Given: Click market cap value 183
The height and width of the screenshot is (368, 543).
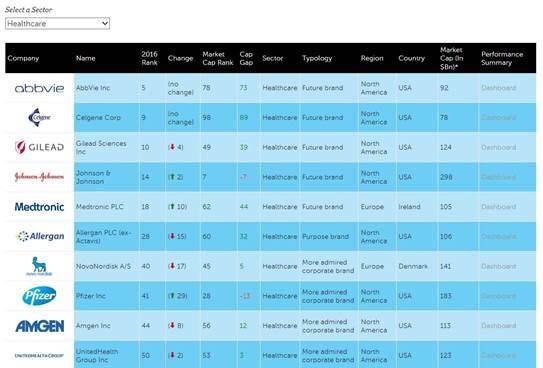Looking at the screenshot, I should tap(446, 296).
